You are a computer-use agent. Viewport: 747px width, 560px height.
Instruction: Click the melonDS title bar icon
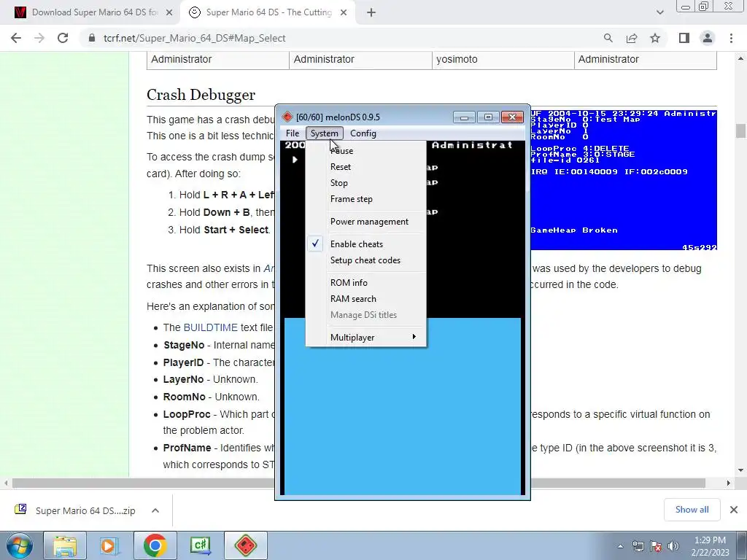[287, 117]
